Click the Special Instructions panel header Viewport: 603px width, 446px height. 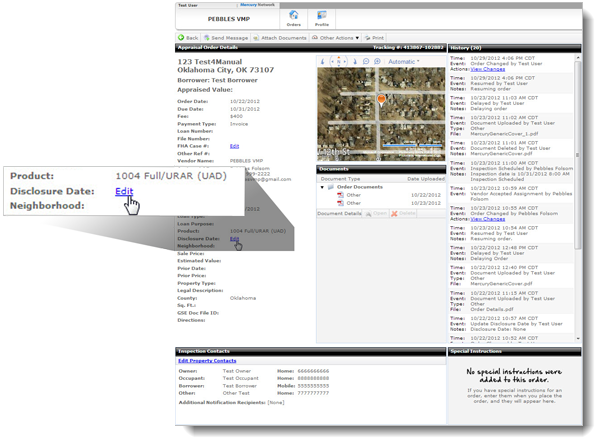(x=515, y=351)
